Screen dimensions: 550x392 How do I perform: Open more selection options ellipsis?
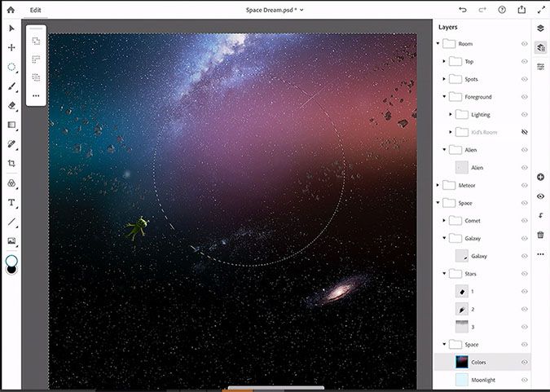coord(36,95)
